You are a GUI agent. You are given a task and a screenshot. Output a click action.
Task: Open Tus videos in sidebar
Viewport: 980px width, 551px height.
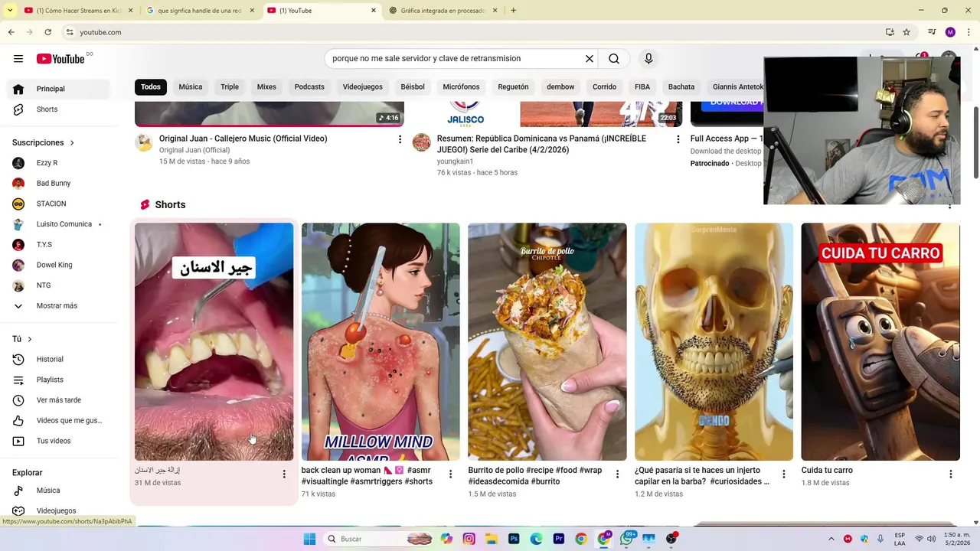[60, 442]
